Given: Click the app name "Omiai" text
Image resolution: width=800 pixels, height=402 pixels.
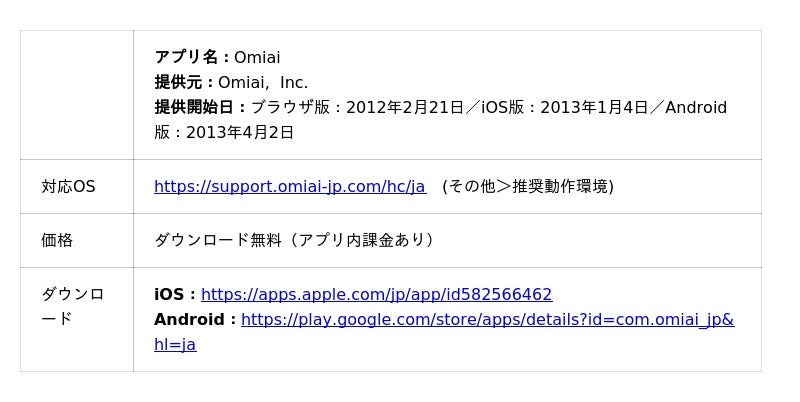Looking at the screenshot, I should pyautogui.click(x=257, y=58).
